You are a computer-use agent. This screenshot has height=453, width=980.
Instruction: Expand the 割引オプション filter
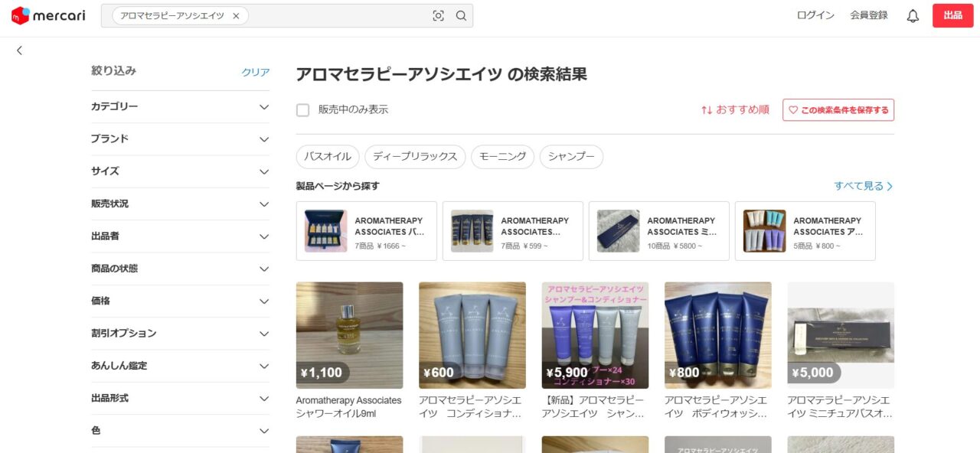click(181, 334)
